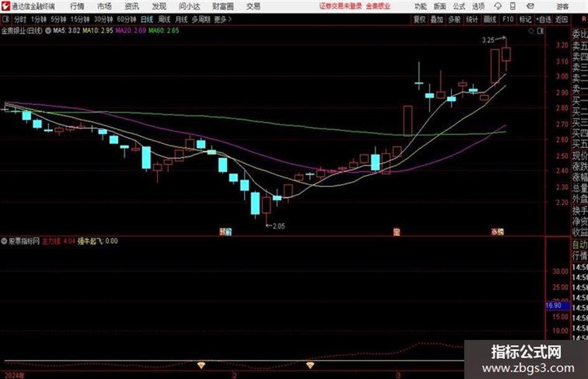Click the 返回 back button

(x=561, y=19)
